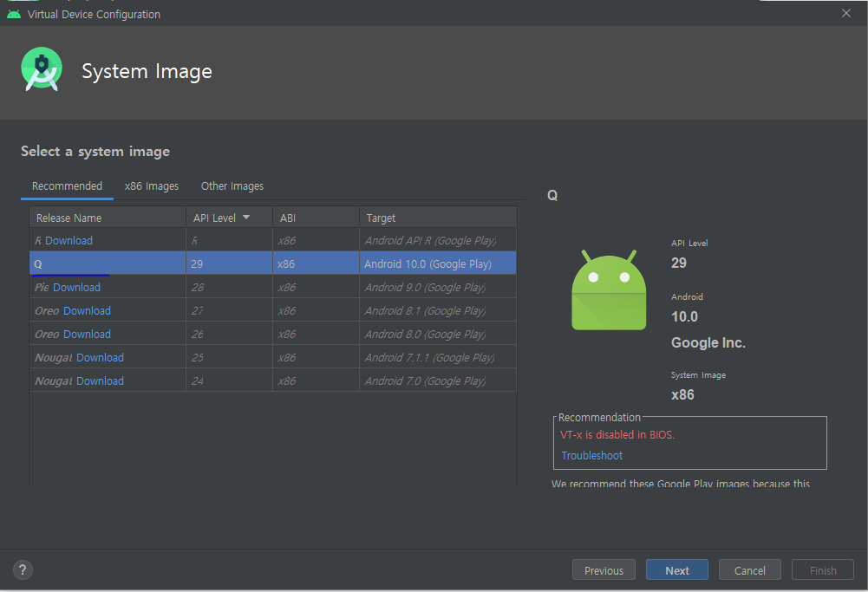Click API level 24 cell
Screen dimensions: 868x592
pyautogui.click(x=229, y=381)
